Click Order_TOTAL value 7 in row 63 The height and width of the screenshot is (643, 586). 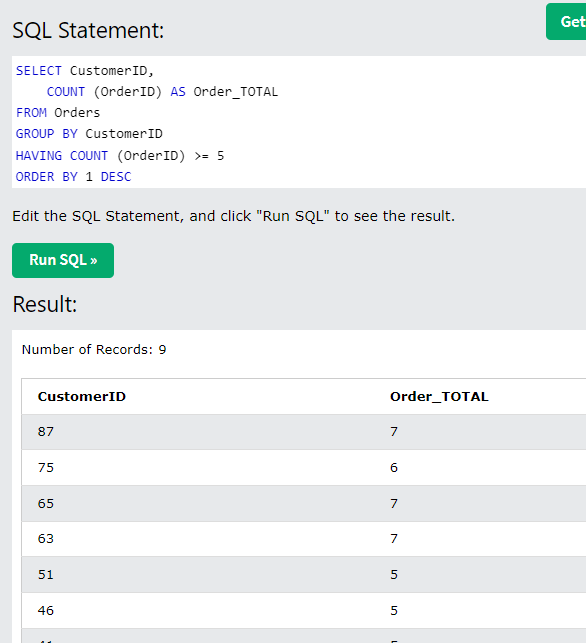tap(394, 539)
